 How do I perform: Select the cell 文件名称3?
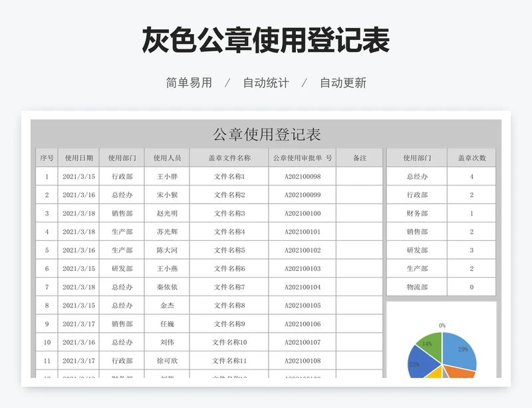coord(229,214)
